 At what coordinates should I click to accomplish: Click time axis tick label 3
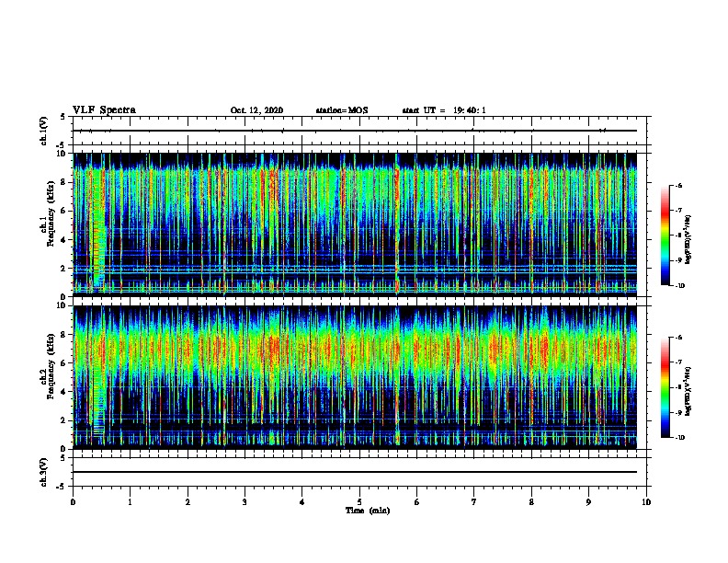coord(245,502)
